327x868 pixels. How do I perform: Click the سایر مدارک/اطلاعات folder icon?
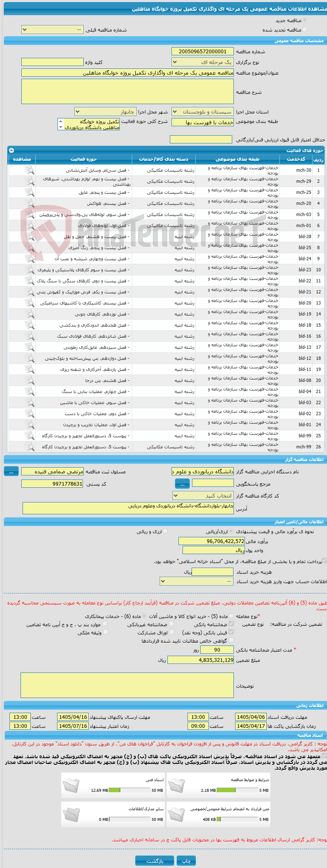pos(71,815)
